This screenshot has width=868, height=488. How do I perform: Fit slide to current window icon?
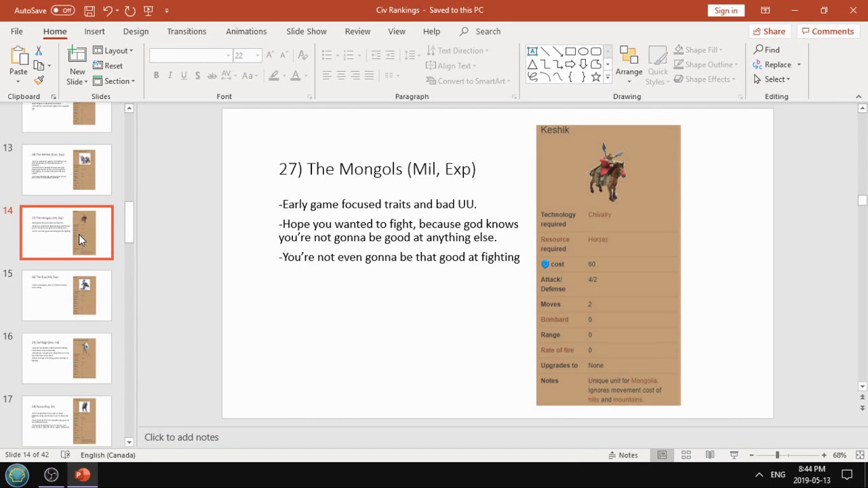pos(860,455)
